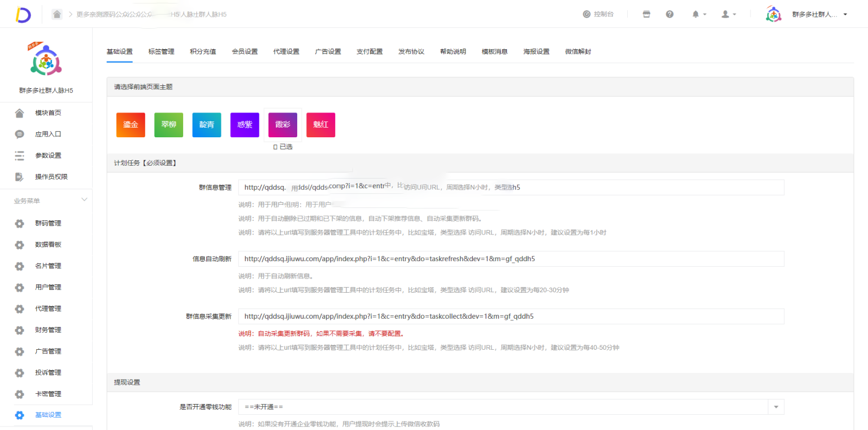Collapse the 业务菜单 section chevron

85,200
